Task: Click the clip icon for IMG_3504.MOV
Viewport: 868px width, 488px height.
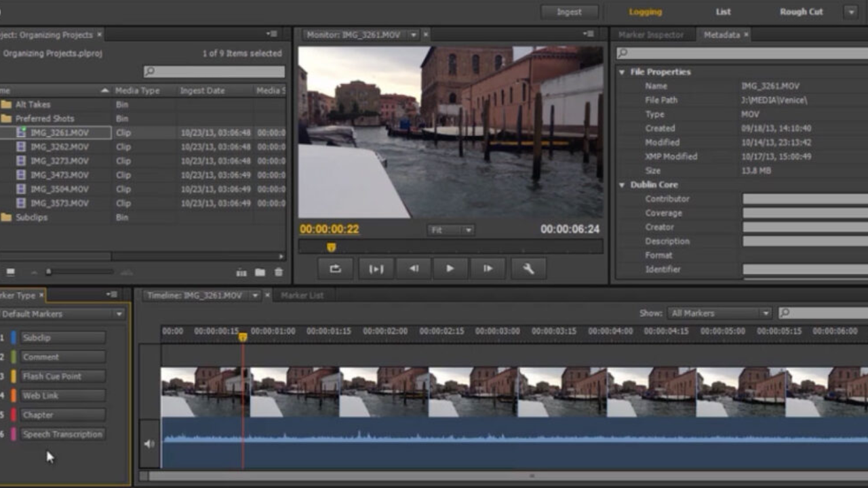Action: [x=21, y=189]
